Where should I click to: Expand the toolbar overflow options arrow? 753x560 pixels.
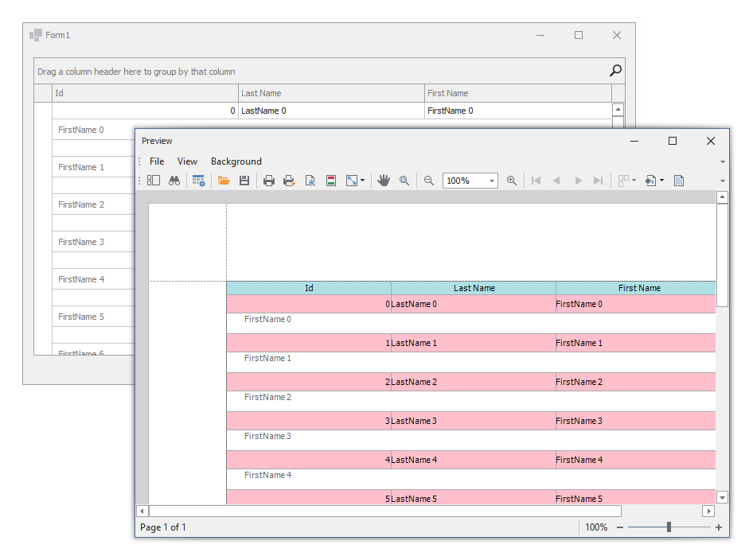[x=722, y=181]
